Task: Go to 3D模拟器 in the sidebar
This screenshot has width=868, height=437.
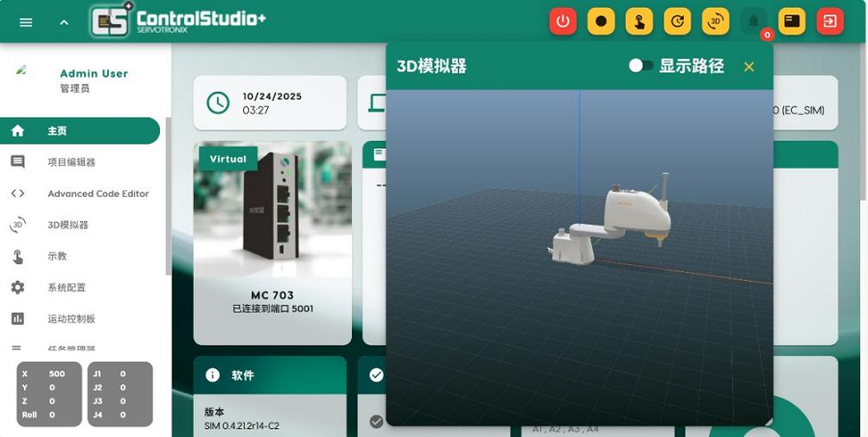Action: pyautogui.click(x=68, y=225)
